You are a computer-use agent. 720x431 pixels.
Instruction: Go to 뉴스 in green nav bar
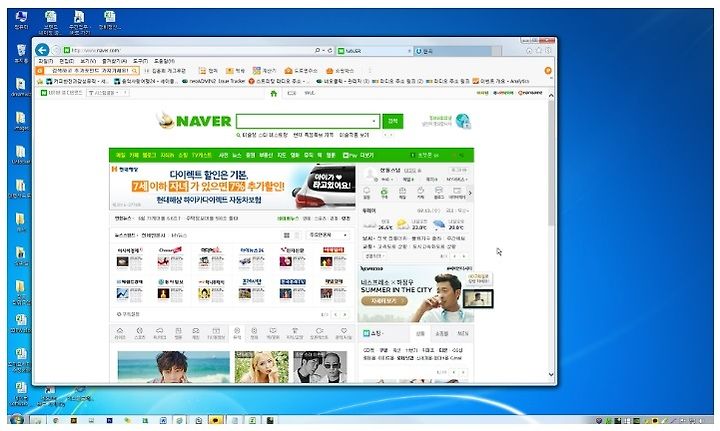[236, 155]
